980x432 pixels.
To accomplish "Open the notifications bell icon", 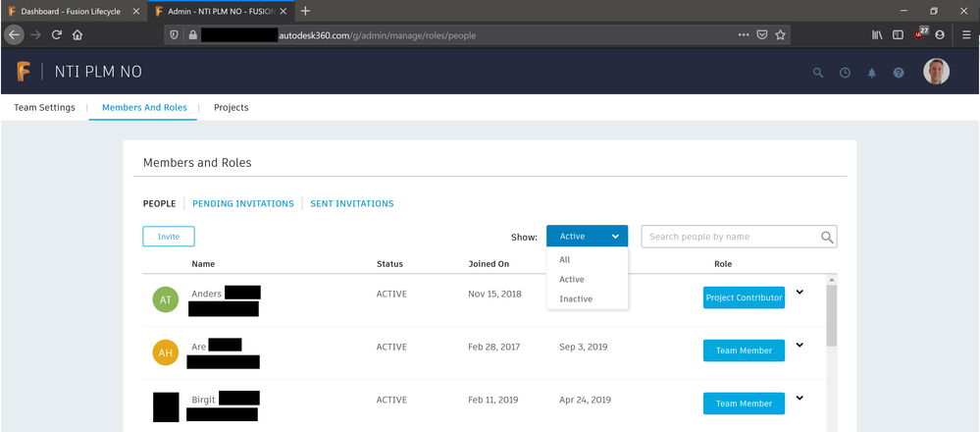I will (x=872, y=73).
